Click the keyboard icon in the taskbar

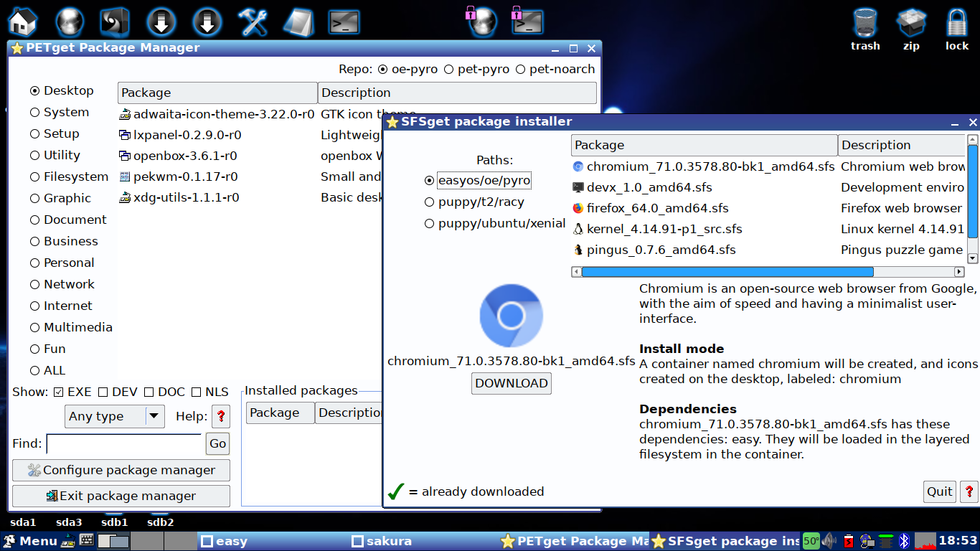(x=87, y=541)
